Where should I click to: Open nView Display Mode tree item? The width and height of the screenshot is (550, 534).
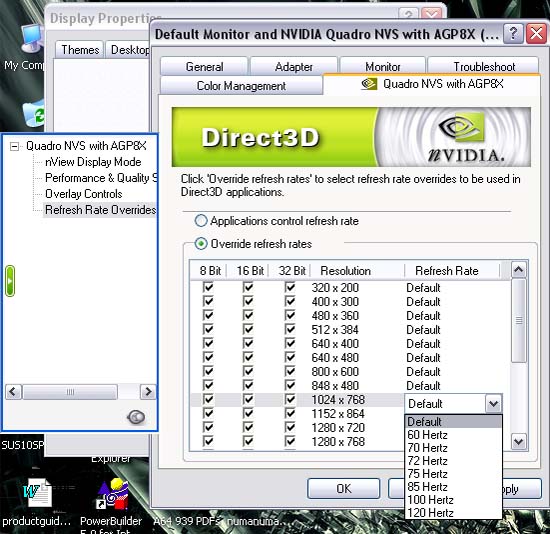click(x=93, y=162)
